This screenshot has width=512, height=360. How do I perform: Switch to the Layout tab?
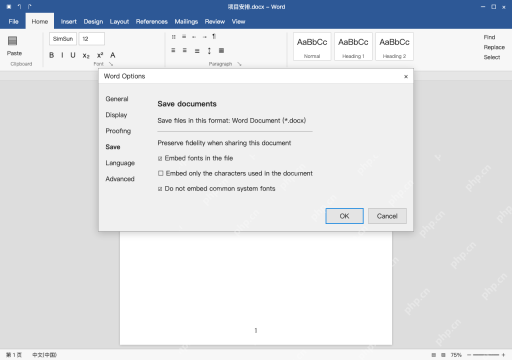(x=119, y=22)
